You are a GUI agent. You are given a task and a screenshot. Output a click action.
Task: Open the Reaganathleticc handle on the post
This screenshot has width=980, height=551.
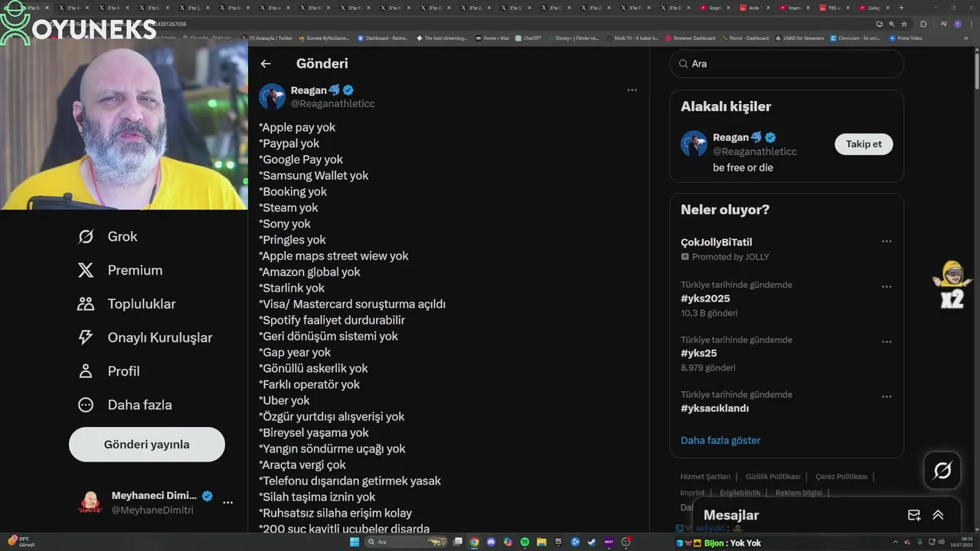click(x=333, y=103)
